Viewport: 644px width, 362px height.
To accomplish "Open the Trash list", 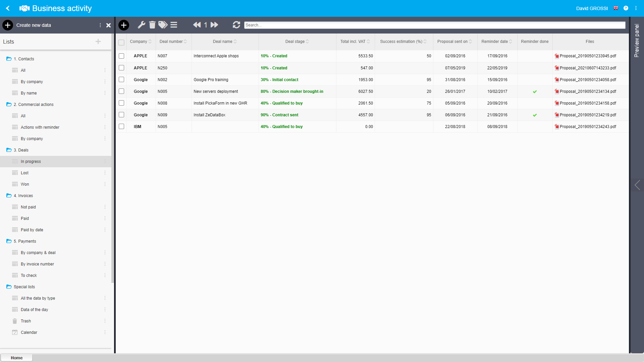I will (26, 321).
